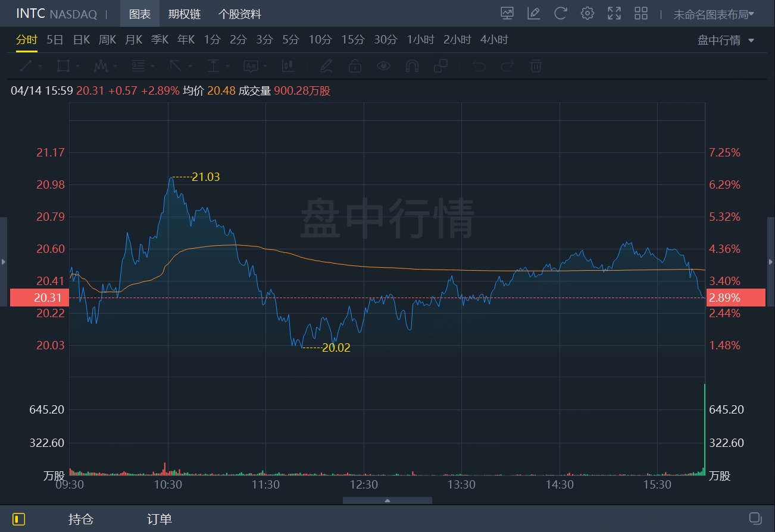Click the undo arrow in the drawing toolbar
Viewport: 775px width, 532px height.
(479, 66)
